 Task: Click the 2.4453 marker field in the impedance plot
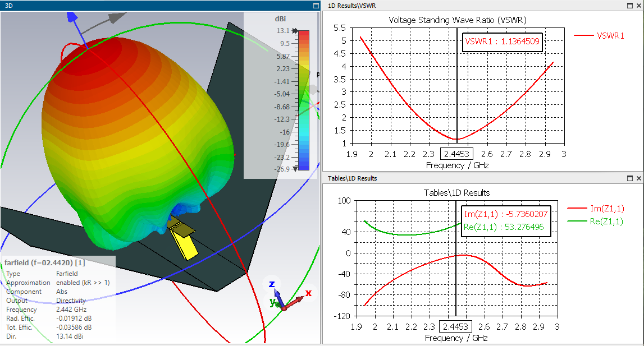click(456, 327)
